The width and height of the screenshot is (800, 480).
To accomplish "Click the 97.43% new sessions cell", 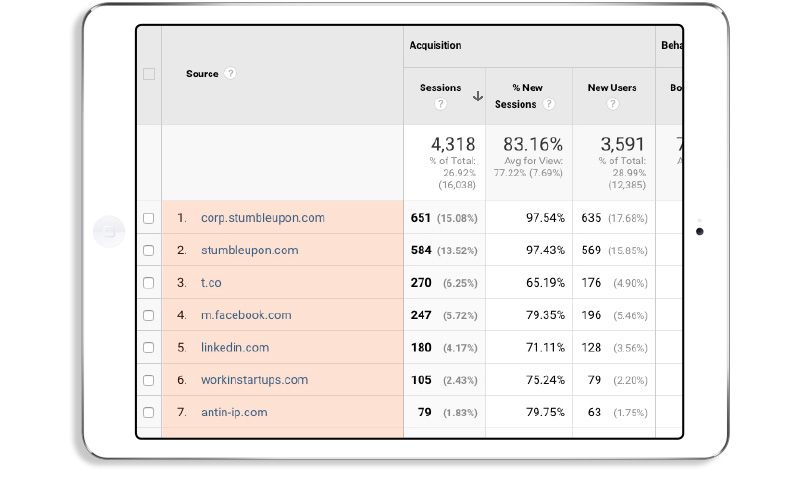I will coord(545,250).
